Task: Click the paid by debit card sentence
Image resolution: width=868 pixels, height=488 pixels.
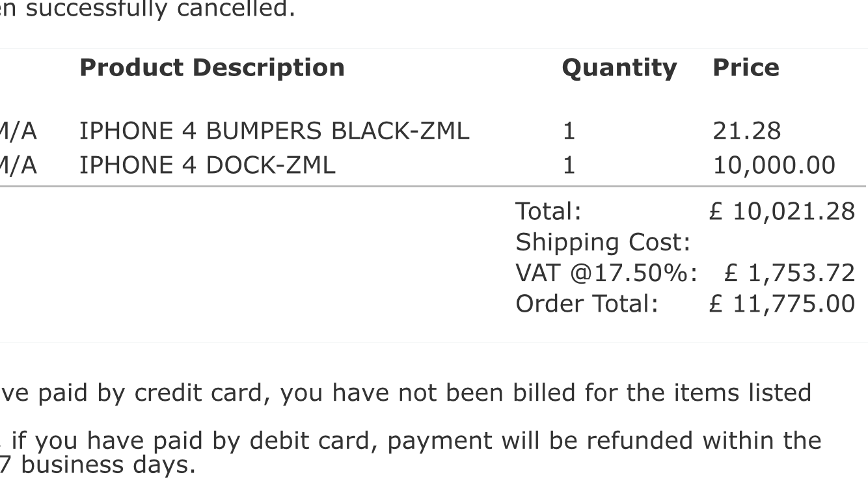Action: [x=411, y=442]
